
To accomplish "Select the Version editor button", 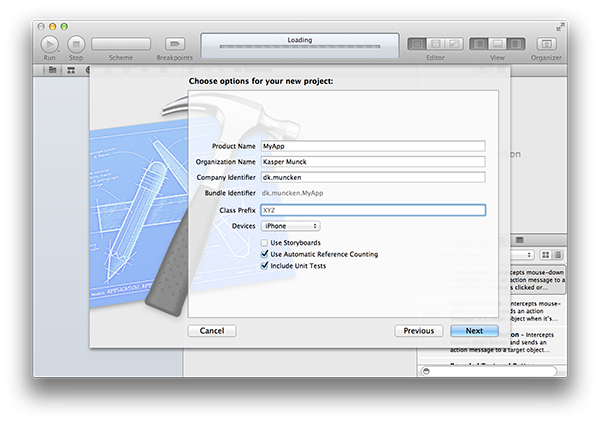I will (x=454, y=44).
